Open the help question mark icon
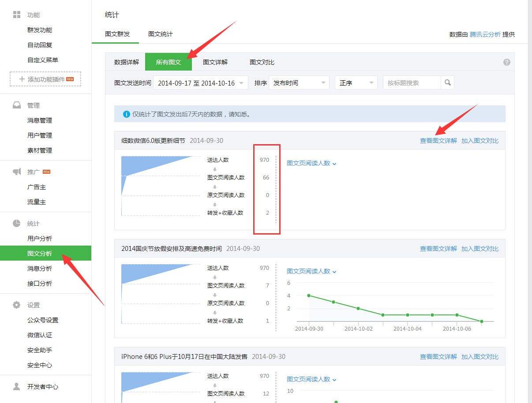Screen dimensions: 532x403 coord(506,62)
